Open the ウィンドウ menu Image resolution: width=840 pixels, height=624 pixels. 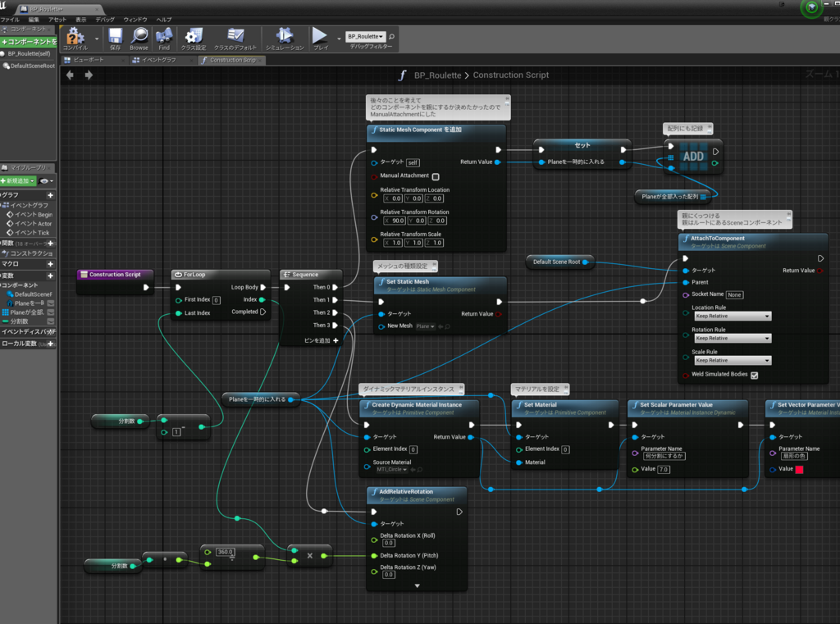click(x=135, y=20)
